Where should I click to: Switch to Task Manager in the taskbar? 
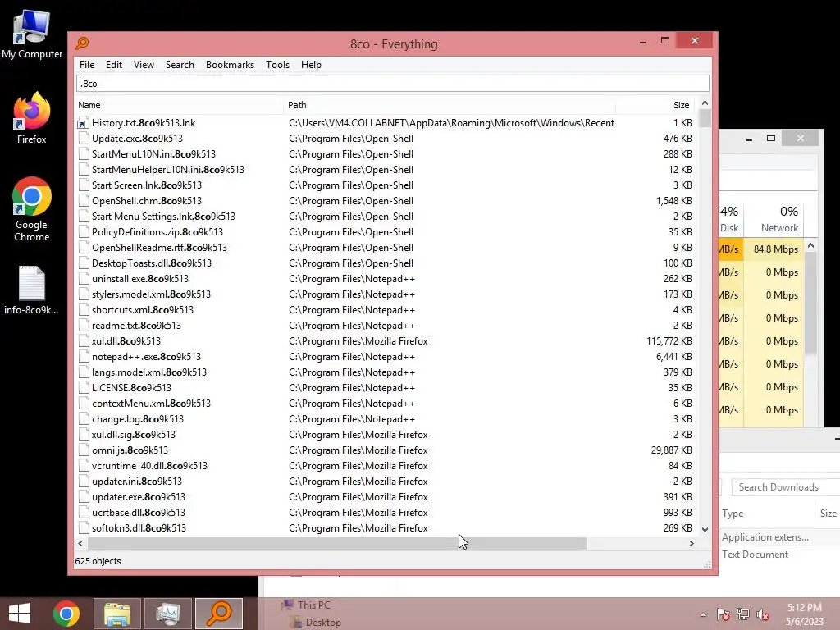click(x=167, y=614)
